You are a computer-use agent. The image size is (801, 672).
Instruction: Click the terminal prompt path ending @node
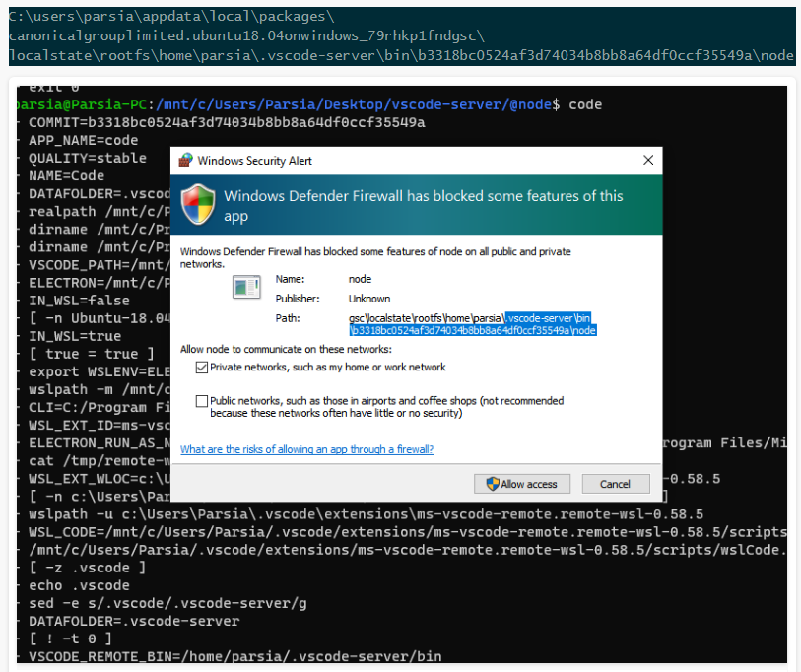tap(354, 104)
